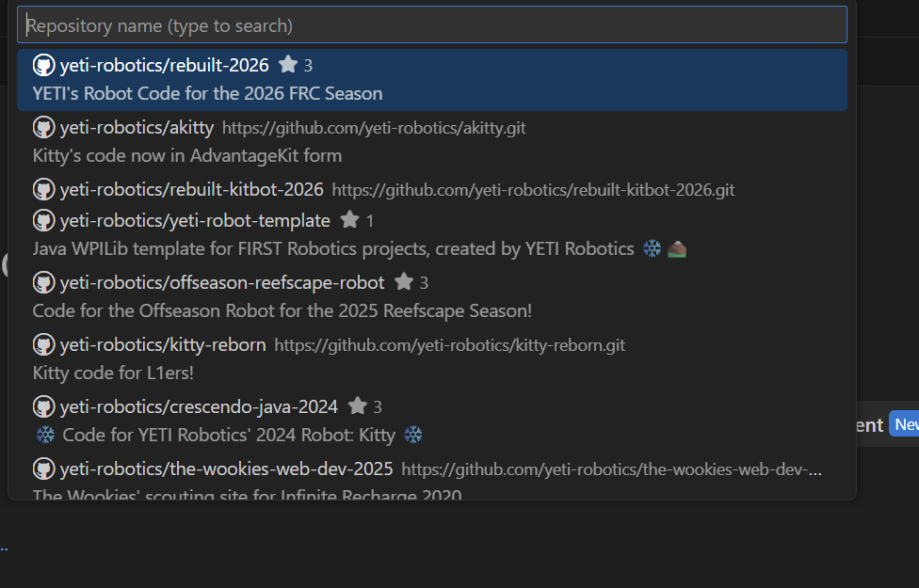The image size is (919, 588).
Task: Click GitHub icon beside yeti-robotics/yeti-robot-template
Action: click(43, 220)
